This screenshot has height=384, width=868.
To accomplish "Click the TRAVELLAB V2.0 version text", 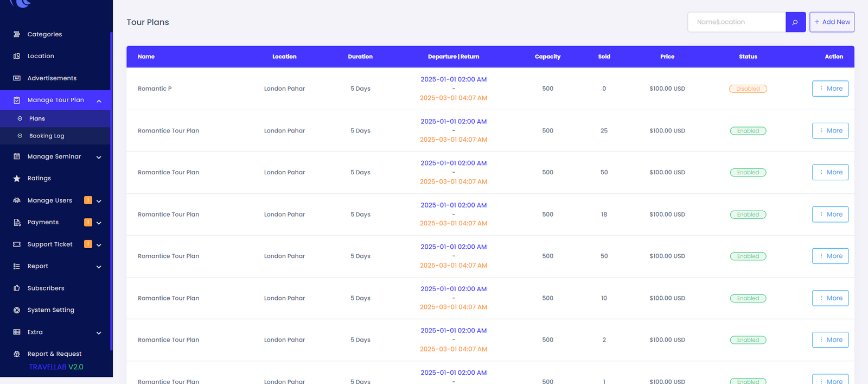I will pos(56,367).
